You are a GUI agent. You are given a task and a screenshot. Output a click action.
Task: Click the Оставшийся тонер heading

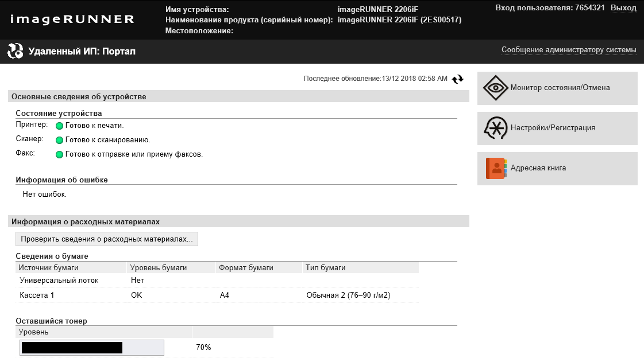point(51,321)
